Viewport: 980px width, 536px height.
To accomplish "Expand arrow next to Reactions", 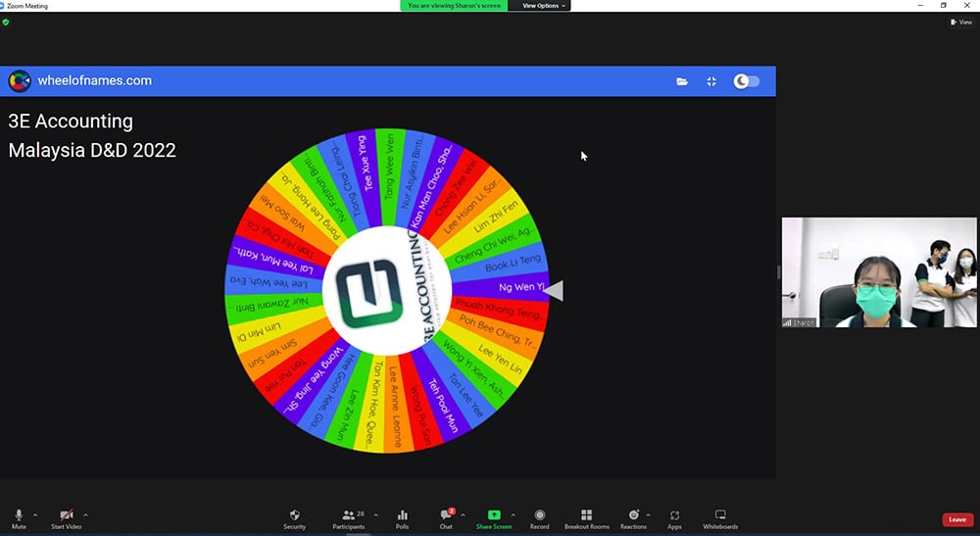I will (x=648, y=514).
